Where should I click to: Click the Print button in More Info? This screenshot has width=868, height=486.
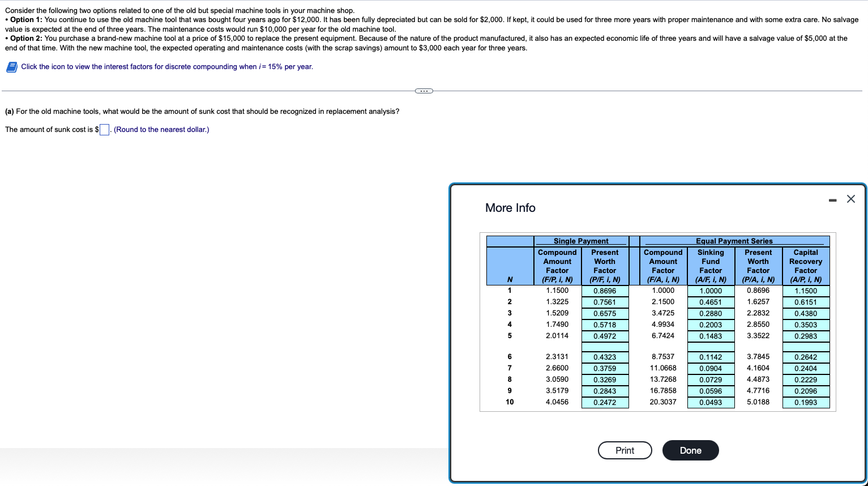(x=625, y=450)
